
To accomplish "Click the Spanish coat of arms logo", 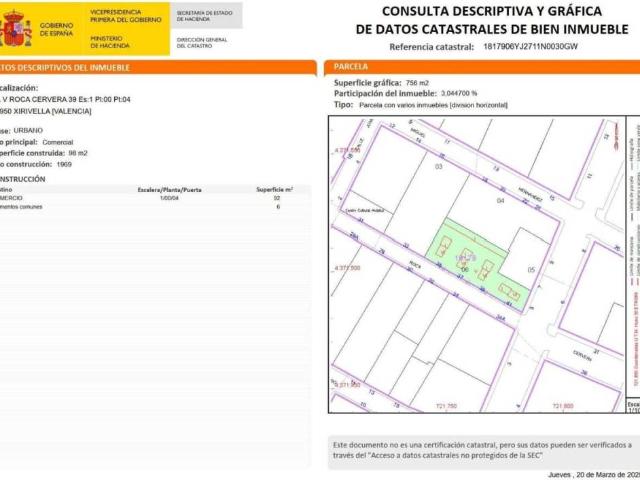I will click(16, 29).
